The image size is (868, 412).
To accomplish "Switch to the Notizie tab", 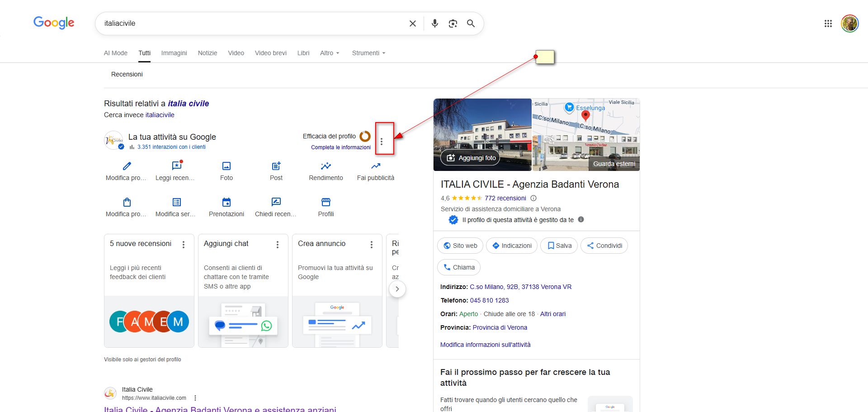I will click(x=208, y=53).
